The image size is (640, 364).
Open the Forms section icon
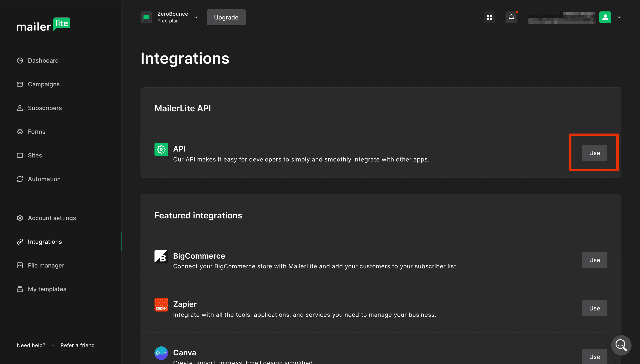[20, 131]
